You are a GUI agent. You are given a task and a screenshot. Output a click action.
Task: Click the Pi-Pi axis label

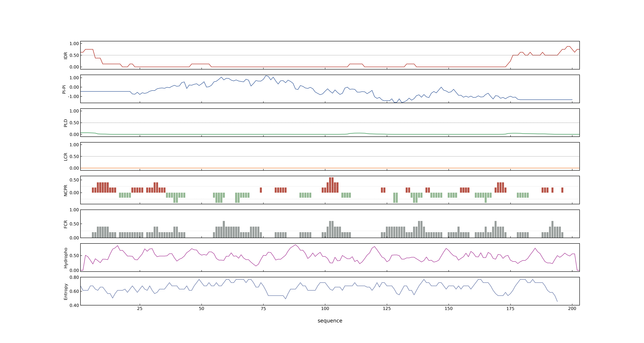[64, 89]
